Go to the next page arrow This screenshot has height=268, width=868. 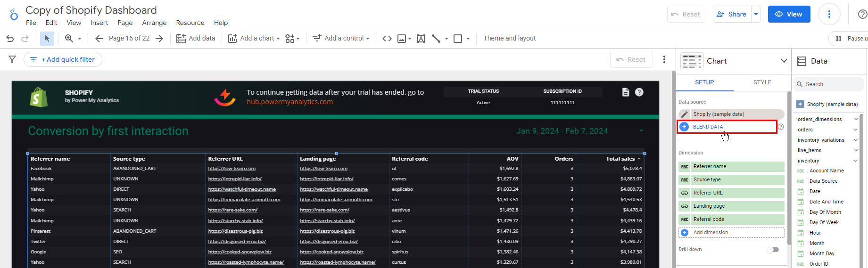tap(159, 39)
